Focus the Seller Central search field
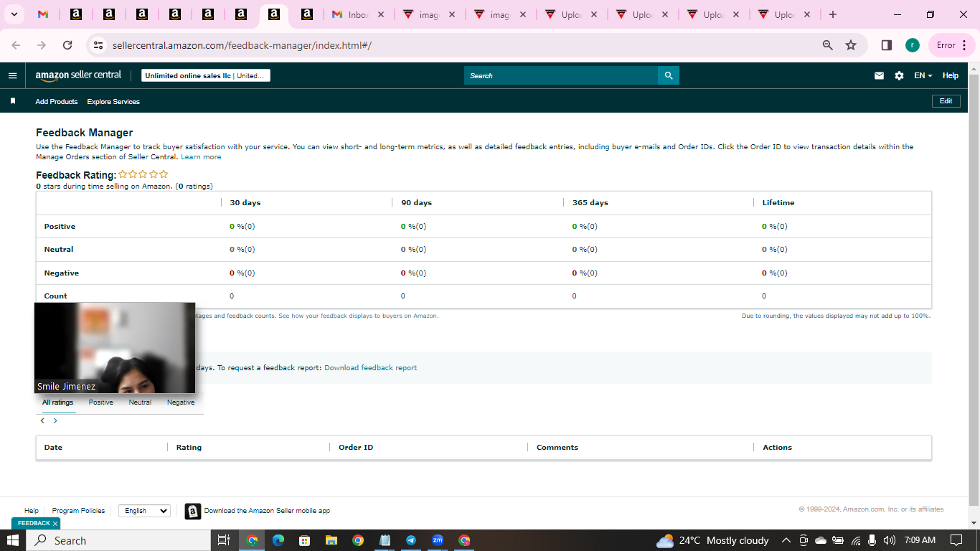The image size is (980, 551). [561, 75]
